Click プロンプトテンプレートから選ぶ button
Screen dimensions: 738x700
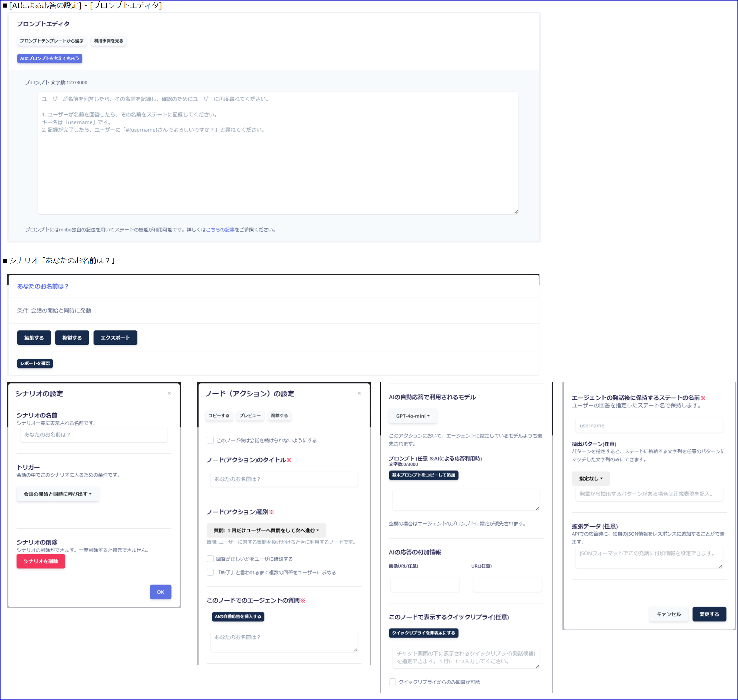point(51,41)
